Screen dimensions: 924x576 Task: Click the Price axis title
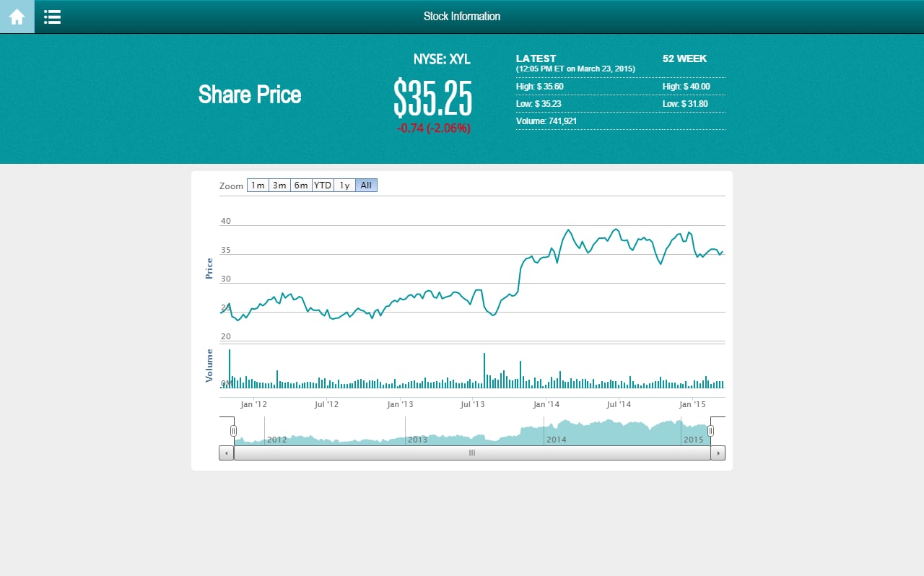209,269
